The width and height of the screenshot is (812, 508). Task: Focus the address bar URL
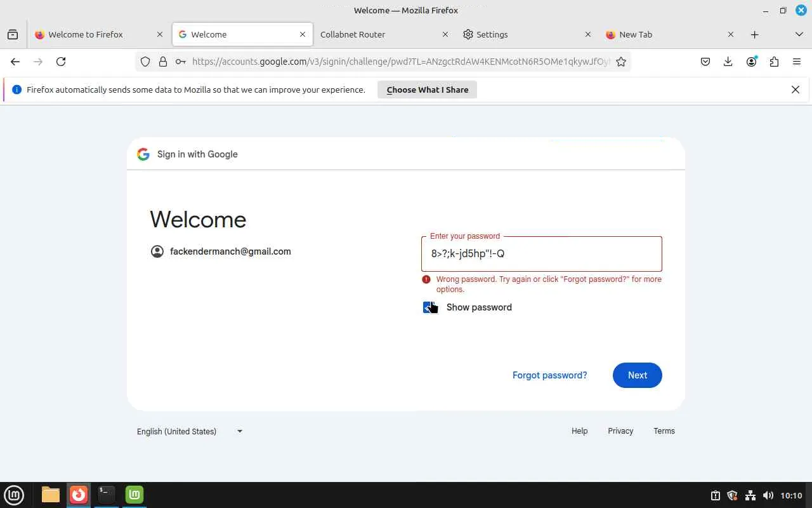point(401,62)
